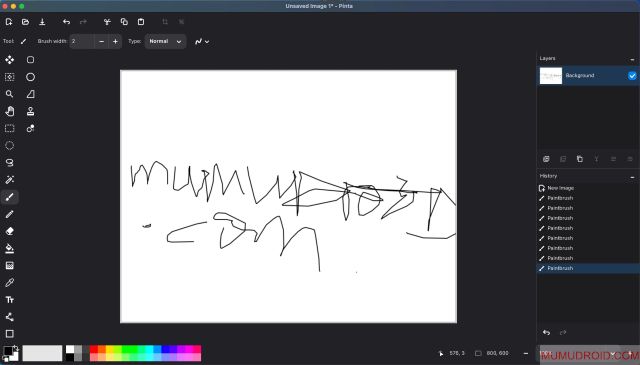Open the brush Type dropdown showing Normal

pos(165,41)
